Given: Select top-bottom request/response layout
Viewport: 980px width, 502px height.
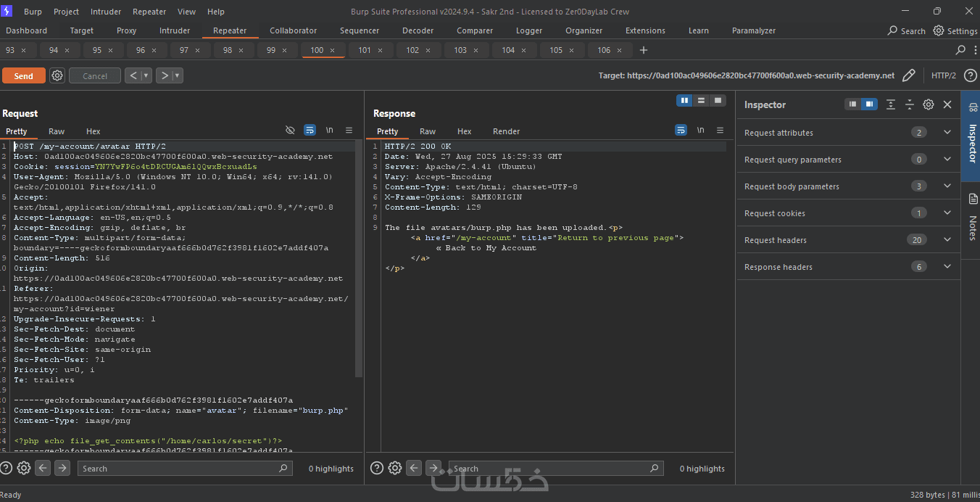Looking at the screenshot, I should click(701, 100).
